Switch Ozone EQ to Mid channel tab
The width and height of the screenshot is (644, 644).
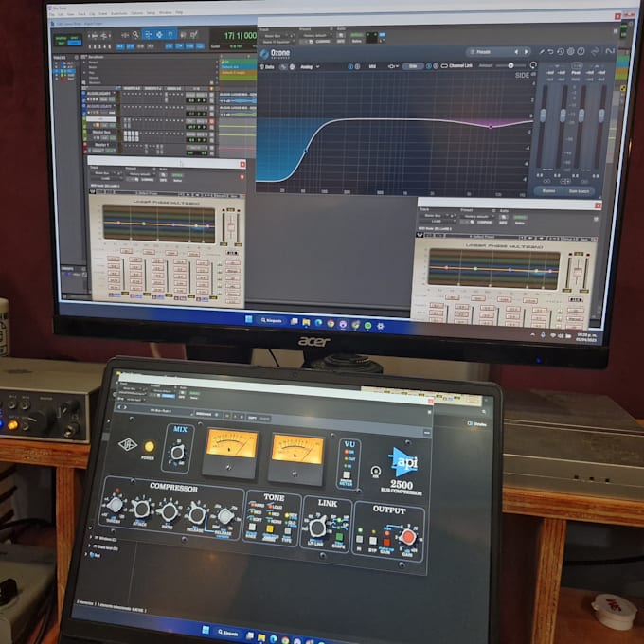(372, 66)
